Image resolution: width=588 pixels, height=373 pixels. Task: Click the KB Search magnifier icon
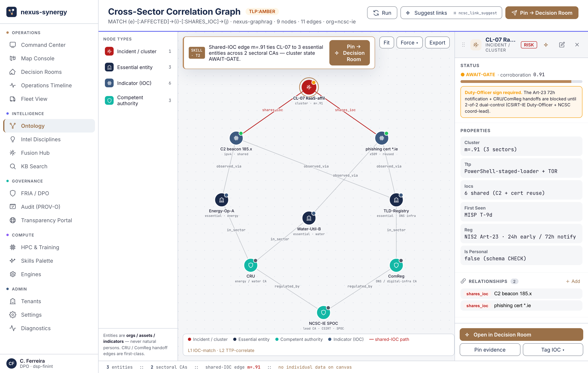click(13, 166)
